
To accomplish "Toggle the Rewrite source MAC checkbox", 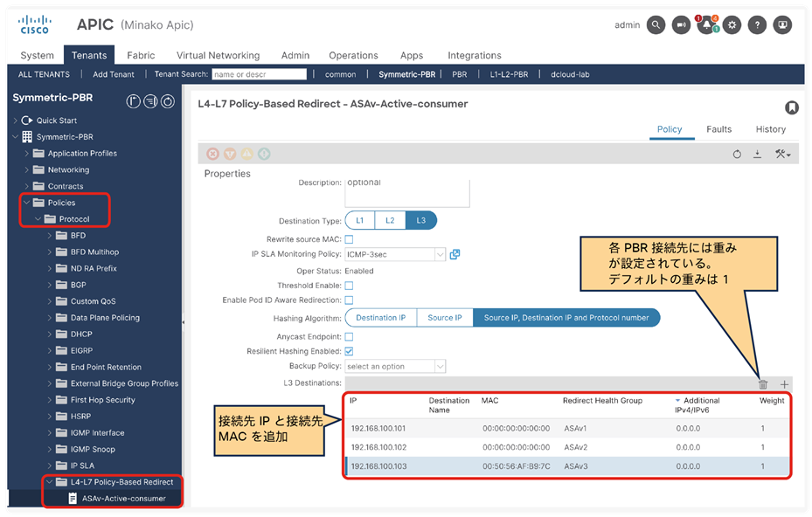I will point(349,239).
